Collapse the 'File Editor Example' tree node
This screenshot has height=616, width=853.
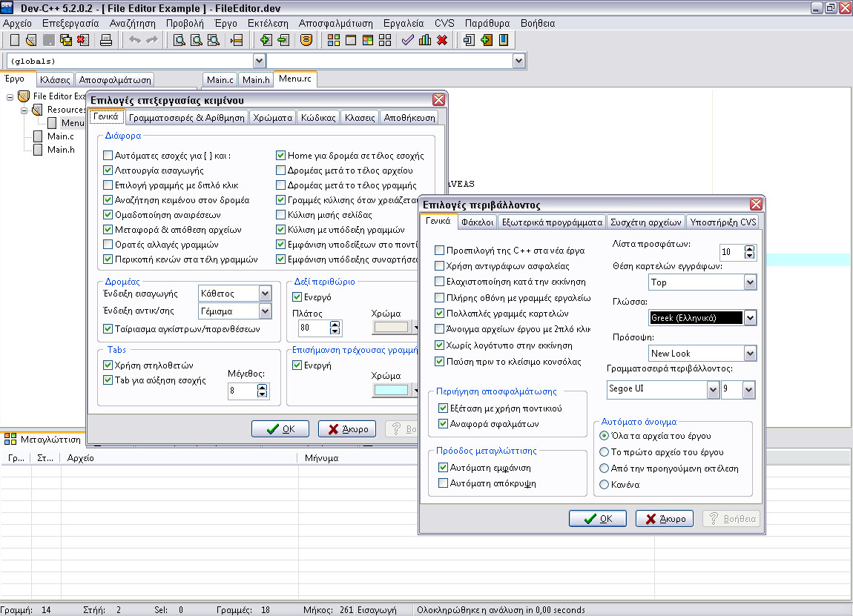coord(10,97)
